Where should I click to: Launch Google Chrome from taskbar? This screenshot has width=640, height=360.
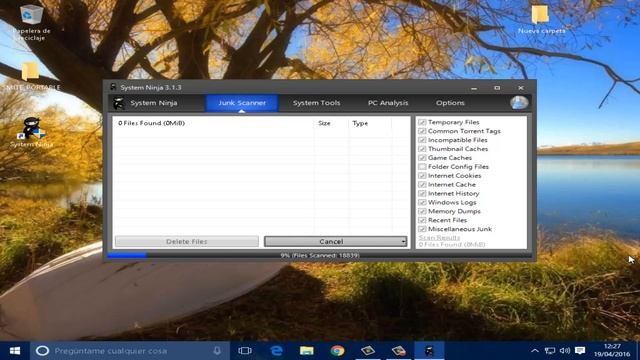tap(337, 351)
